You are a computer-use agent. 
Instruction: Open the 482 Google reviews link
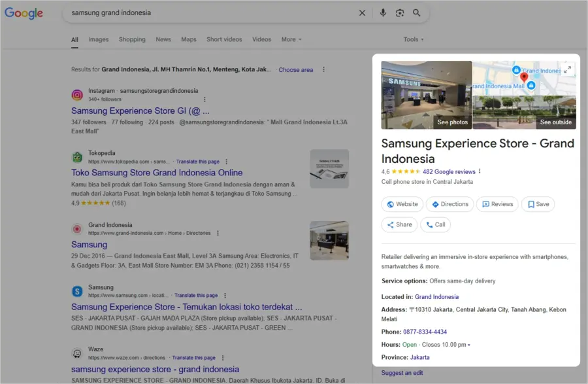point(449,172)
